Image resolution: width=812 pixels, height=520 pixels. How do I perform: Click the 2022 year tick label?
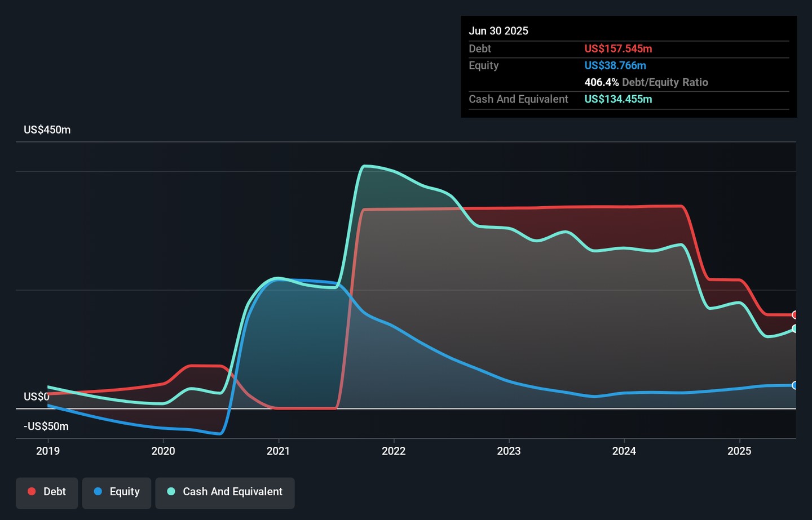(394, 451)
